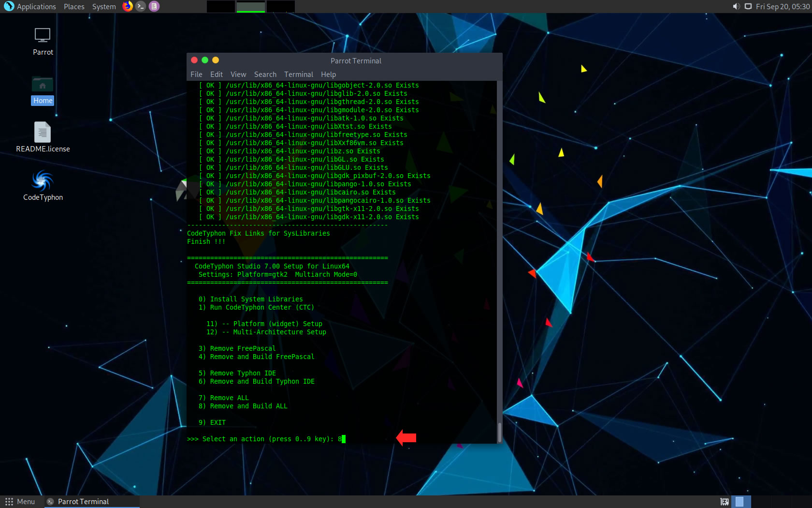Select the middle green-lined window thumbnail
This screenshot has width=812, height=508.
tap(250, 6)
